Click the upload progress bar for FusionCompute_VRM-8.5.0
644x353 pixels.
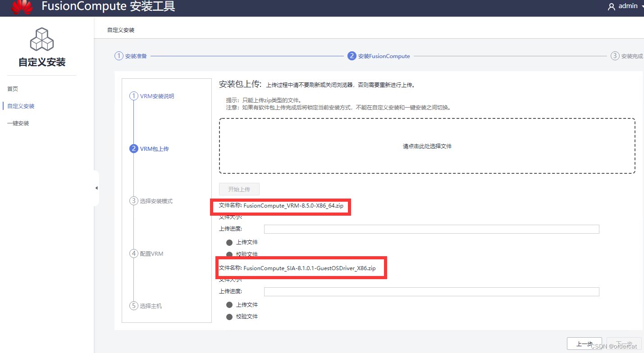coord(431,229)
